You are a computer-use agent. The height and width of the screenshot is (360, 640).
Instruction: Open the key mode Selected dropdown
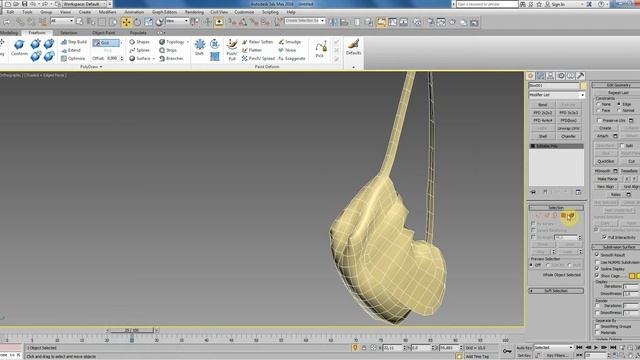(x=554, y=347)
